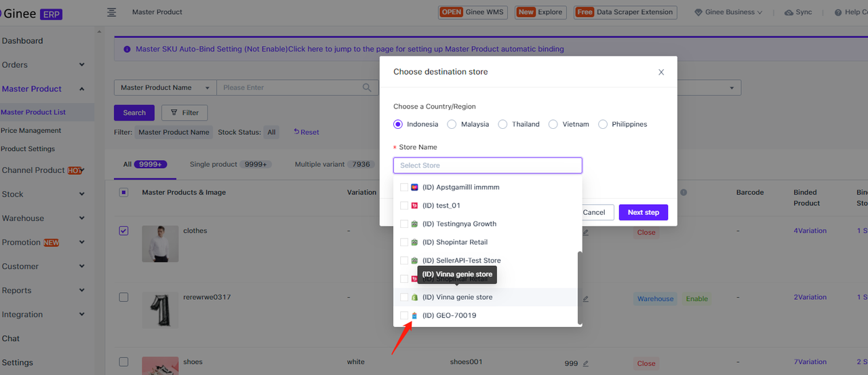Check the (ID) Apstgamilll immmm checkbox
The width and height of the screenshot is (868, 375).
click(404, 187)
